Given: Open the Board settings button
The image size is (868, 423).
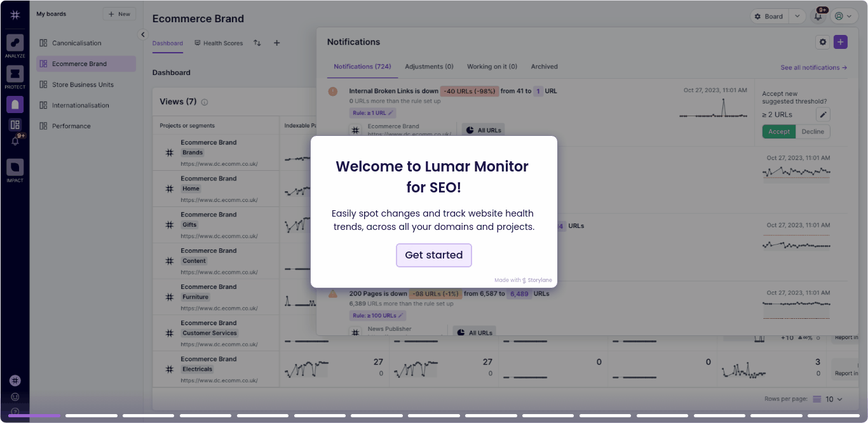Looking at the screenshot, I should pos(769,17).
